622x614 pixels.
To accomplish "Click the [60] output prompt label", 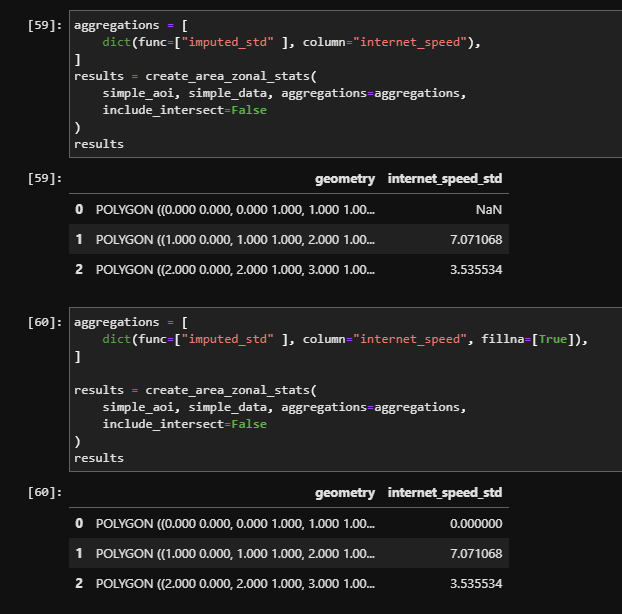I will click(45, 492).
